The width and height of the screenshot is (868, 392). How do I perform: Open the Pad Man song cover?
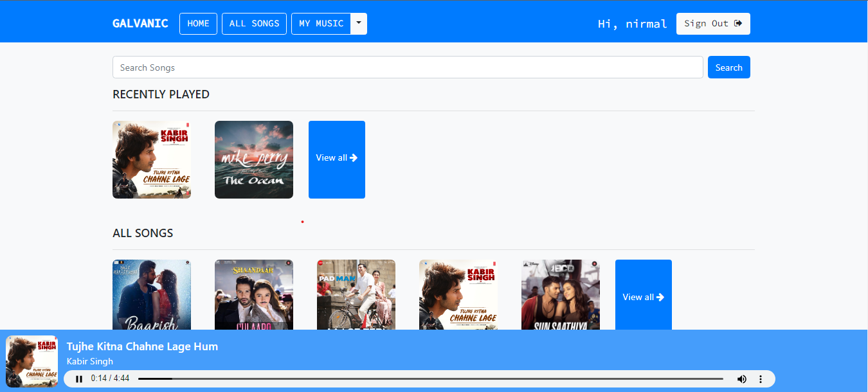pyautogui.click(x=356, y=295)
